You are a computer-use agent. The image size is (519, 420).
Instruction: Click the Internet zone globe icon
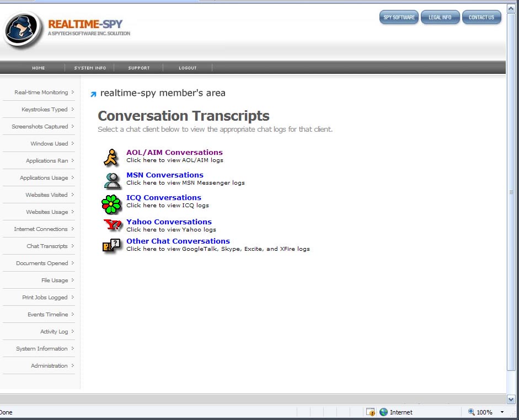click(x=383, y=412)
